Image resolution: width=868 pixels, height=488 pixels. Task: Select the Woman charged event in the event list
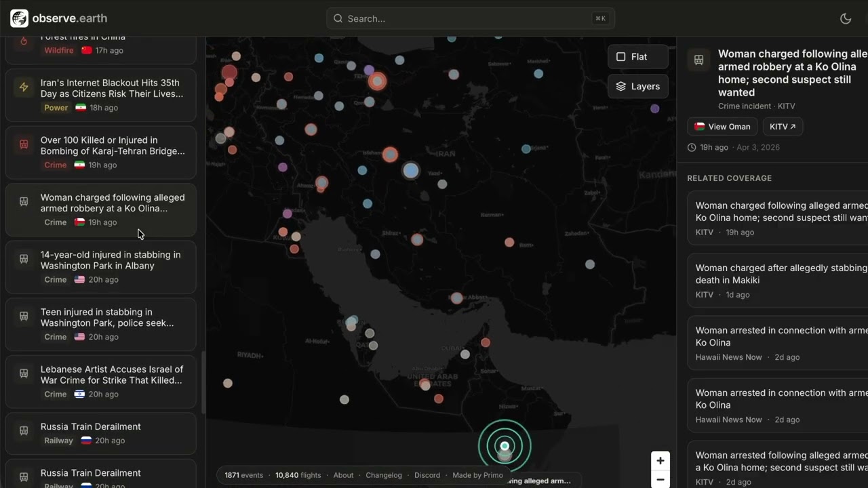point(101,209)
